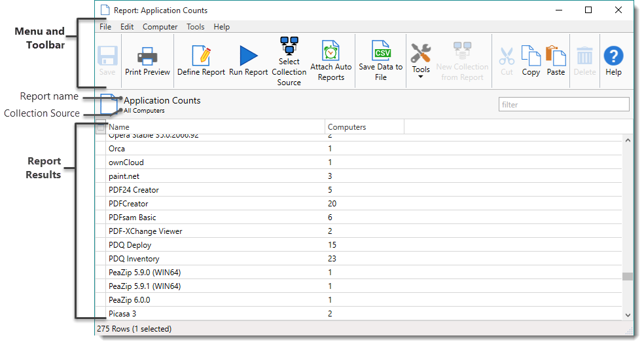Viewport: 644px width, 344px height.
Task: Click the select-all box in the grid header corner
Action: point(100,128)
